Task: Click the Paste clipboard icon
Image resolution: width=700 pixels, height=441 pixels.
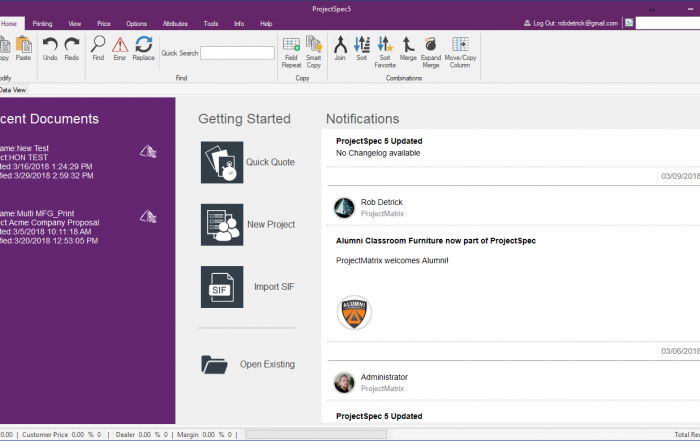Action: (x=24, y=45)
